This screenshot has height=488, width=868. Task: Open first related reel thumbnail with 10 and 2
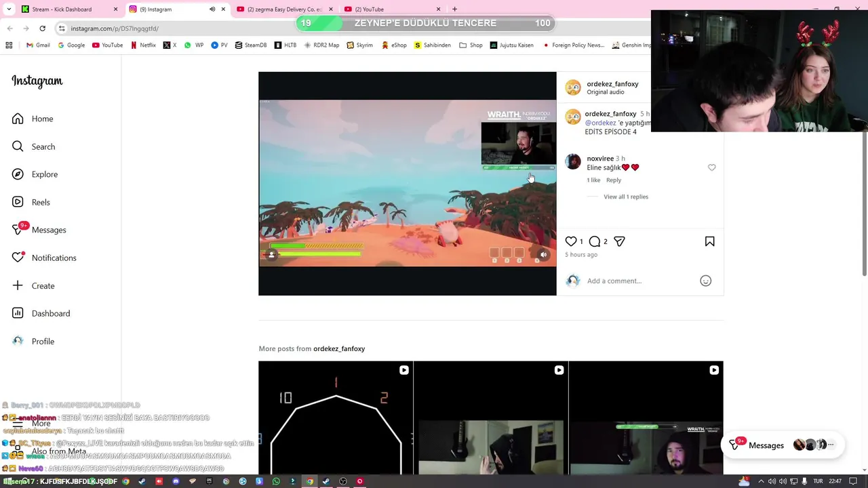(336, 418)
